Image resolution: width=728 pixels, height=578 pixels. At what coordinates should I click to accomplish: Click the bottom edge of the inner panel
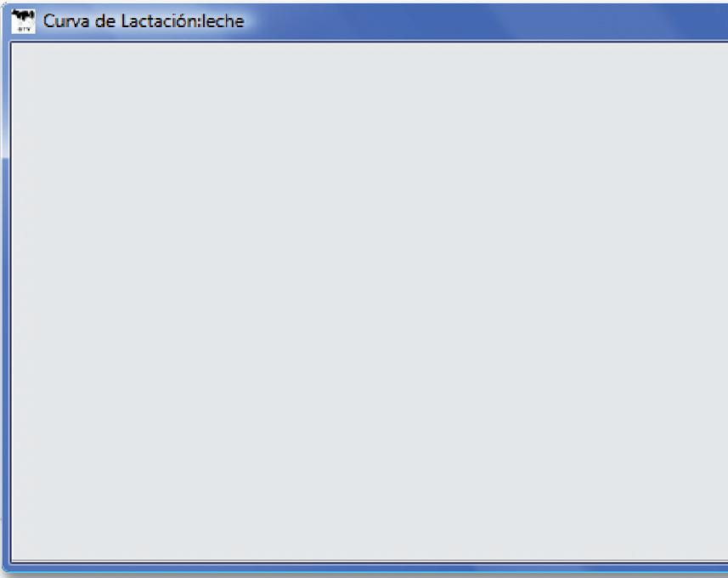point(370,562)
